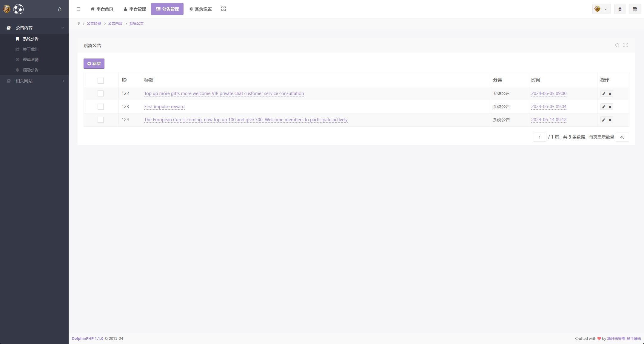Edit announcement 122 with pencil icon
644x344 pixels.
click(603, 94)
